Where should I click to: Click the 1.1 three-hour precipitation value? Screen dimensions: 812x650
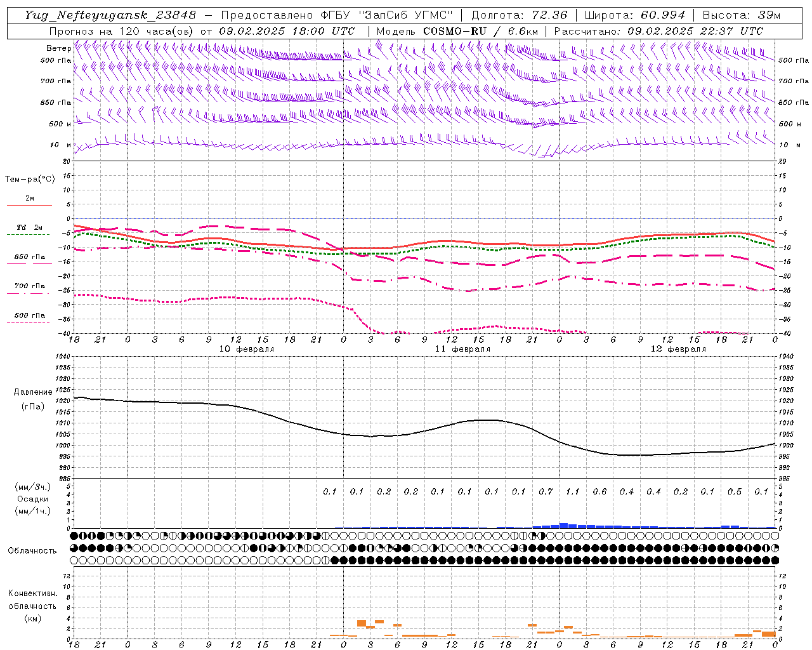[x=573, y=491]
